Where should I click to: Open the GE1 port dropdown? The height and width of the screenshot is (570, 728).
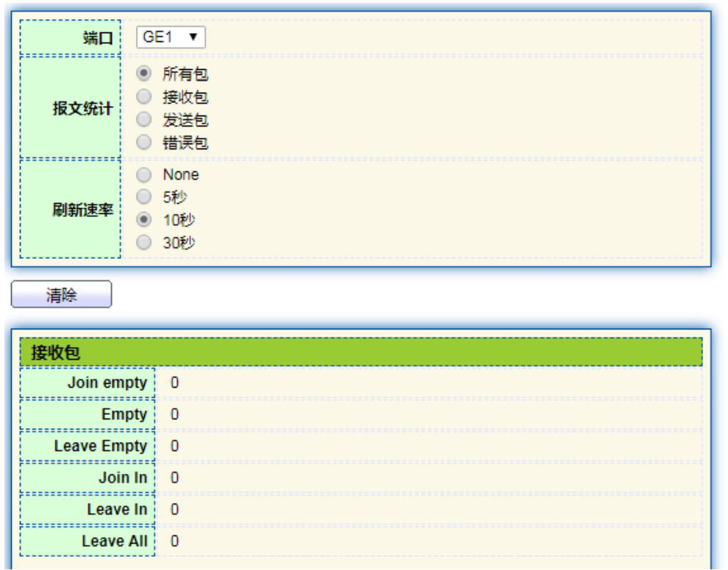tap(171, 38)
